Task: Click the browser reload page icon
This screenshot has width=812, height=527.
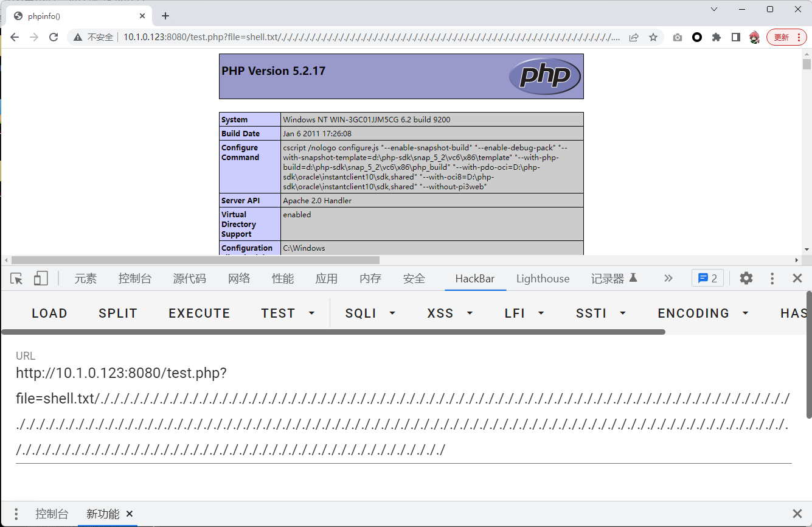Action: [x=54, y=37]
